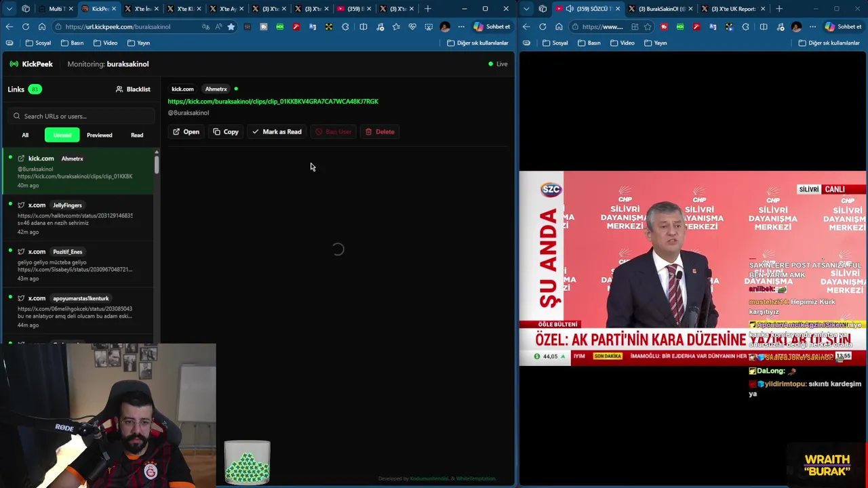Open Settings and more in right browser
The image size is (868, 488).
[812, 26]
